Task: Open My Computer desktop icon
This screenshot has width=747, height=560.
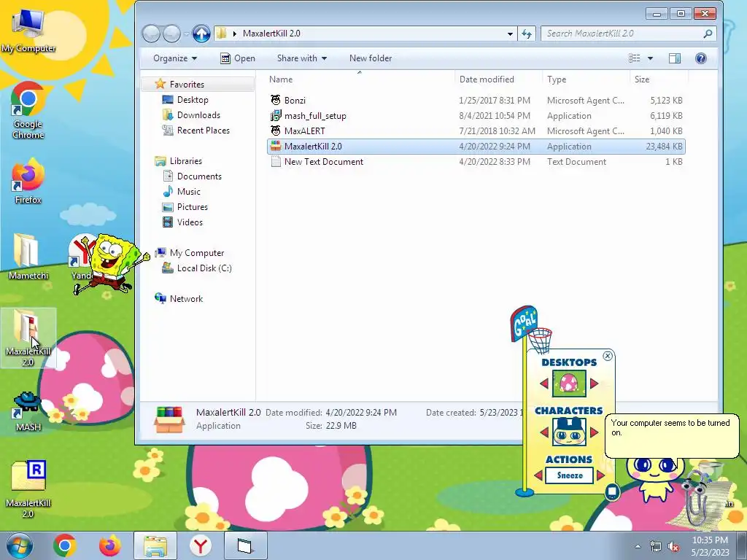Action: coord(28,31)
